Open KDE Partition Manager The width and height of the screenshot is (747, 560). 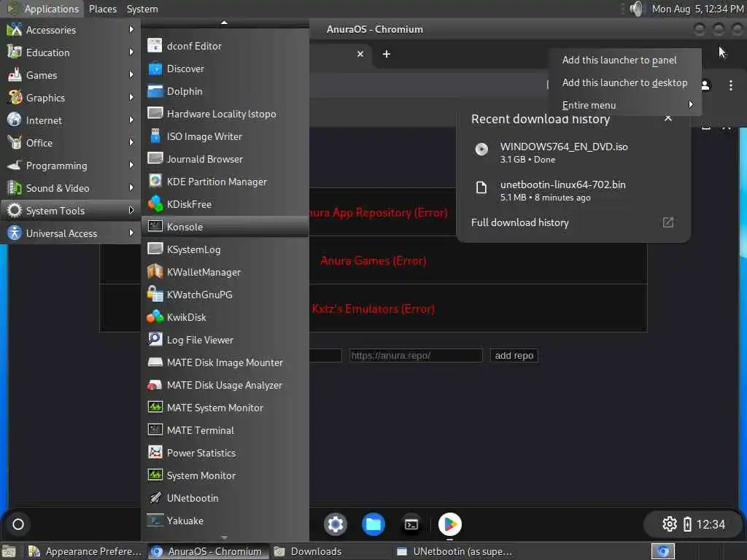coord(225,182)
